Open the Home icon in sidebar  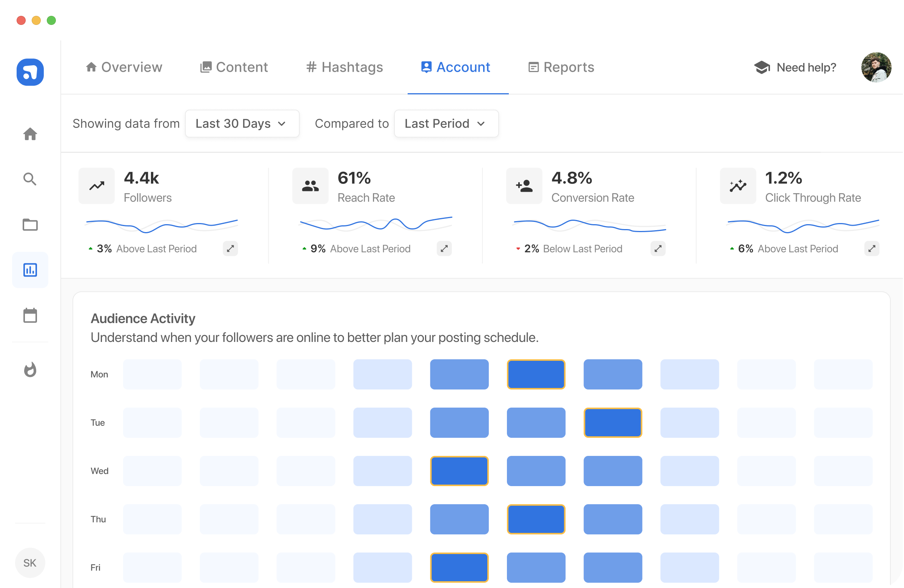[30, 134]
